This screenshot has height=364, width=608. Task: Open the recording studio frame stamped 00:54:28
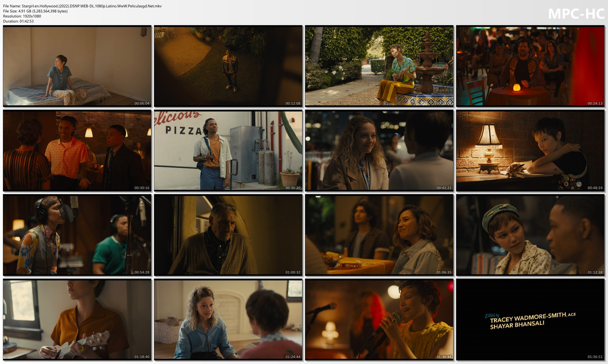click(x=77, y=235)
